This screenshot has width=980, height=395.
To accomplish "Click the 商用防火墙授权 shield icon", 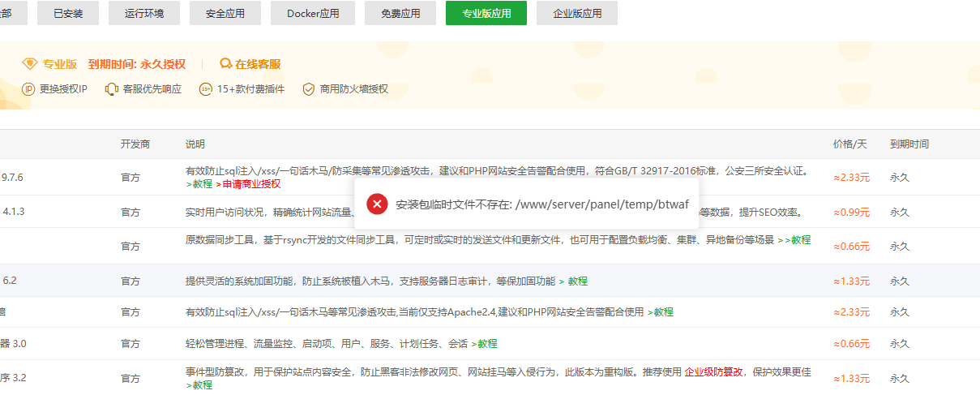I will [308, 89].
